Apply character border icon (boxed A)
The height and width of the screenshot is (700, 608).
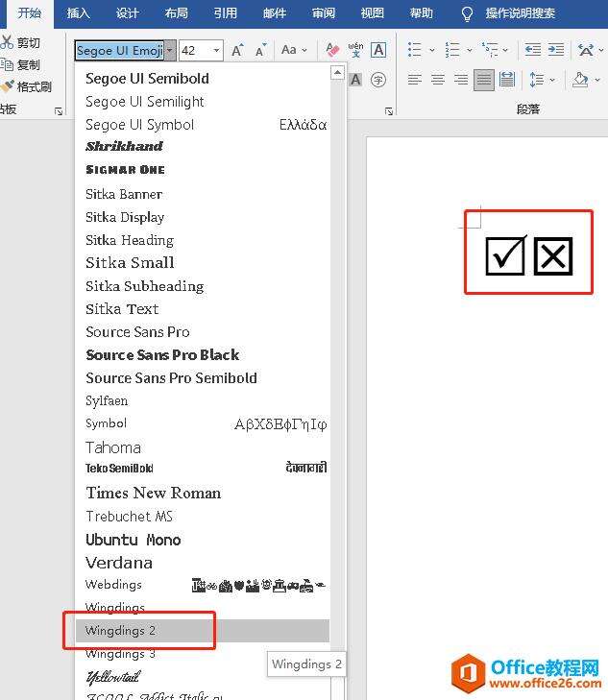click(378, 50)
